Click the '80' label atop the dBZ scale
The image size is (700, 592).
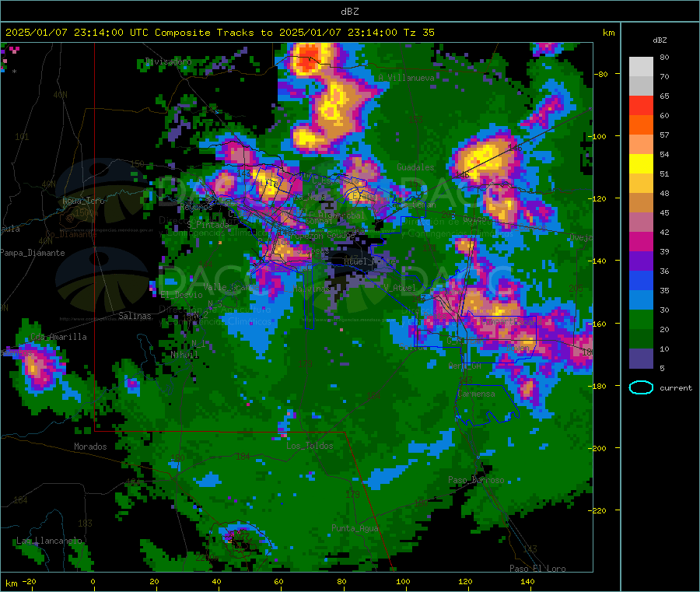[664, 57]
